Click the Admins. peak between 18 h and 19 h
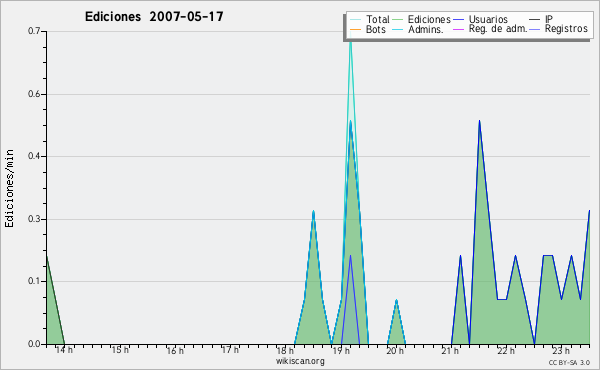Image resolution: width=600 pixels, height=370 pixels. click(313, 212)
